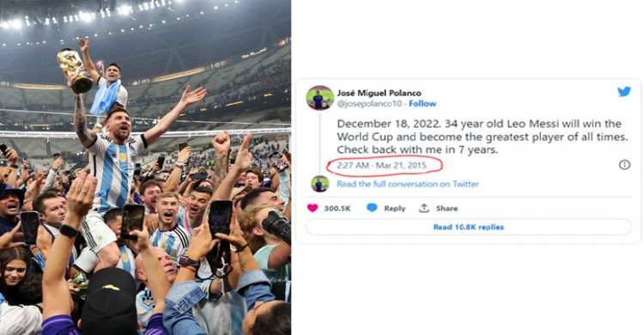Screen dimensions: 644x335
Task: Click the Reply label
Action: (x=395, y=209)
